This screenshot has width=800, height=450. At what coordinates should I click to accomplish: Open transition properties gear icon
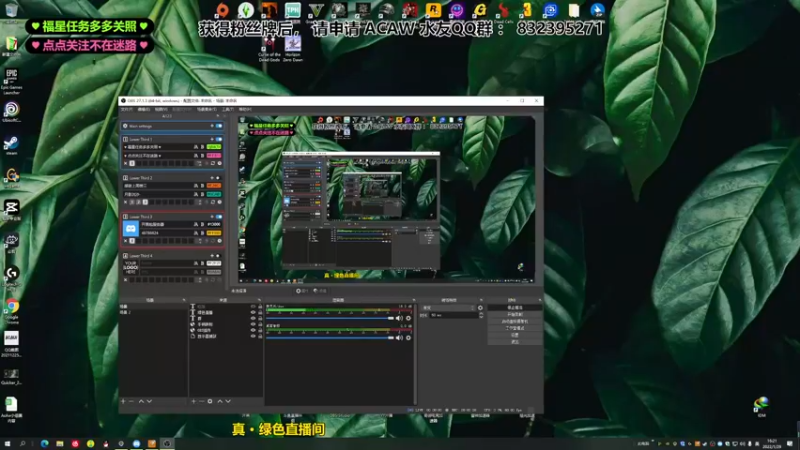[480, 308]
